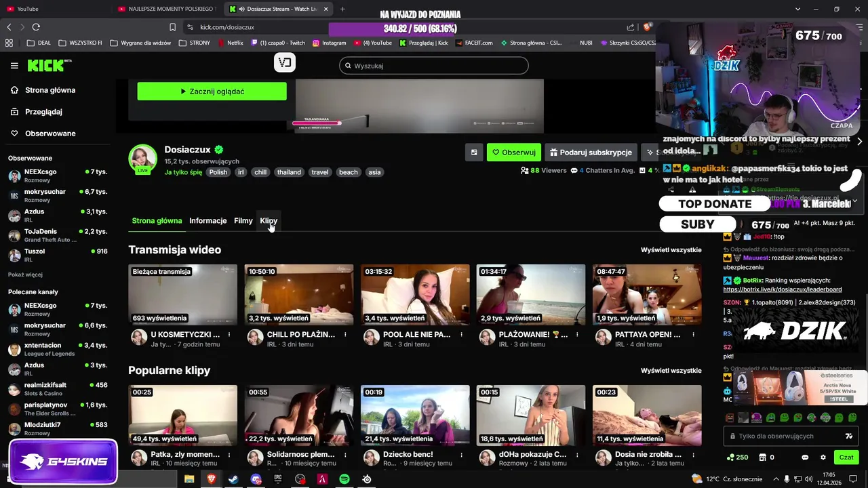
Task: Open Steam from the taskbar
Action: click(233, 479)
